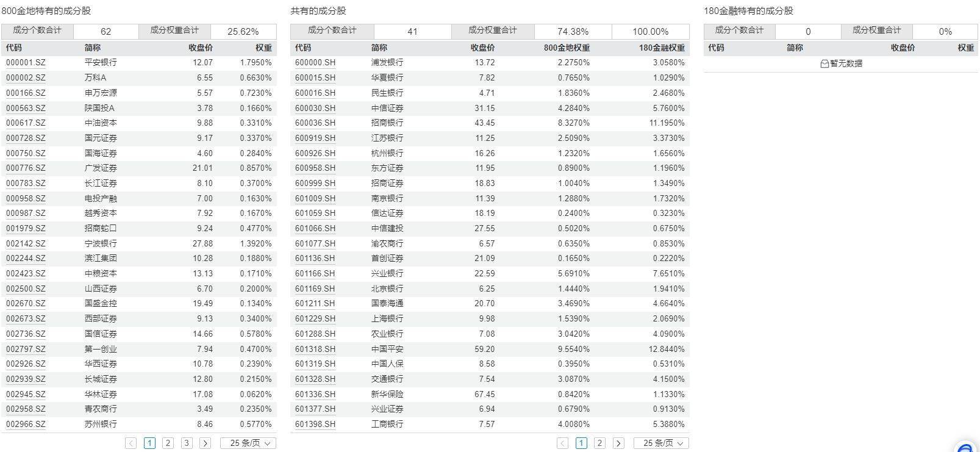980x452 pixels.
Task: Open stock code 000001.SZ link
Action: pyautogui.click(x=26, y=62)
